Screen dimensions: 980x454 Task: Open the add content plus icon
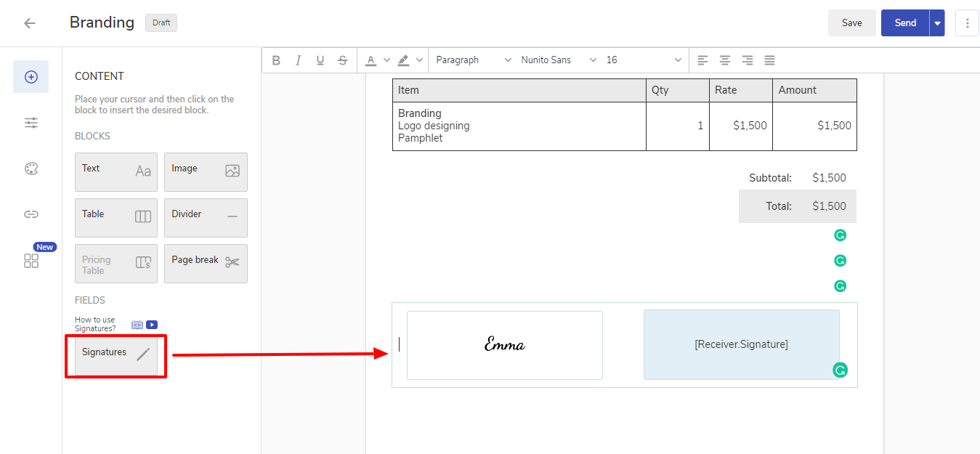pos(31,77)
